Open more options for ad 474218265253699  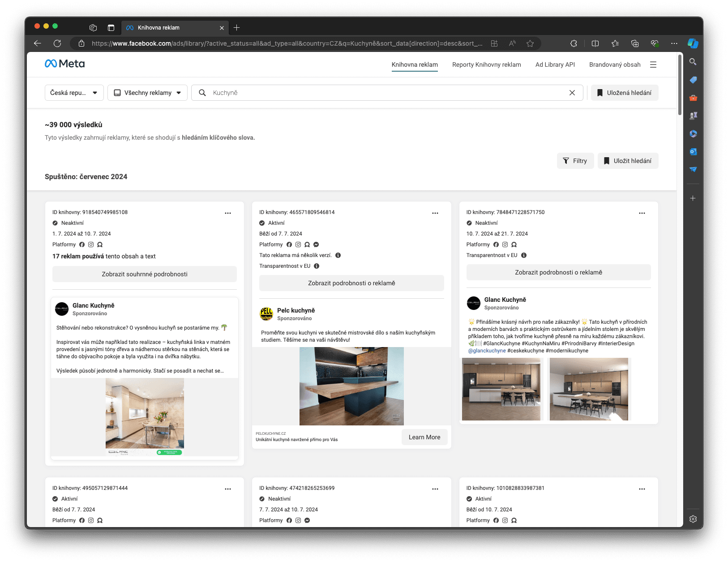tap(435, 489)
